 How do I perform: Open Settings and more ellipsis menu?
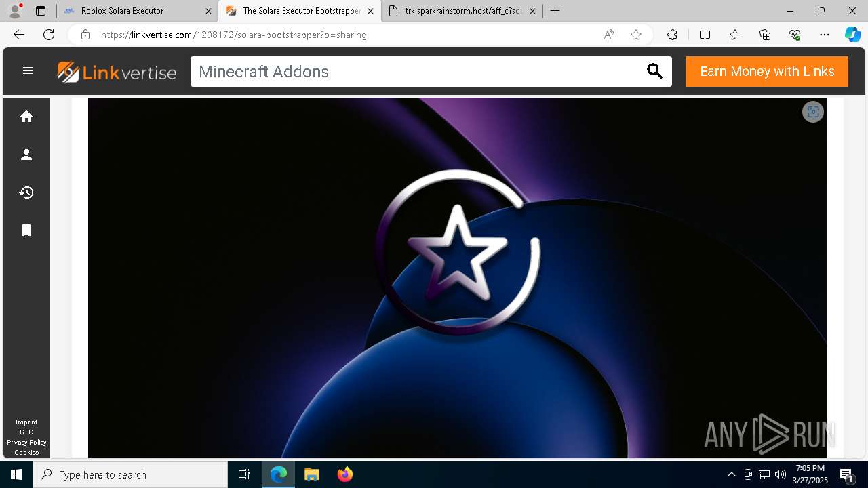click(x=825, y=35)
